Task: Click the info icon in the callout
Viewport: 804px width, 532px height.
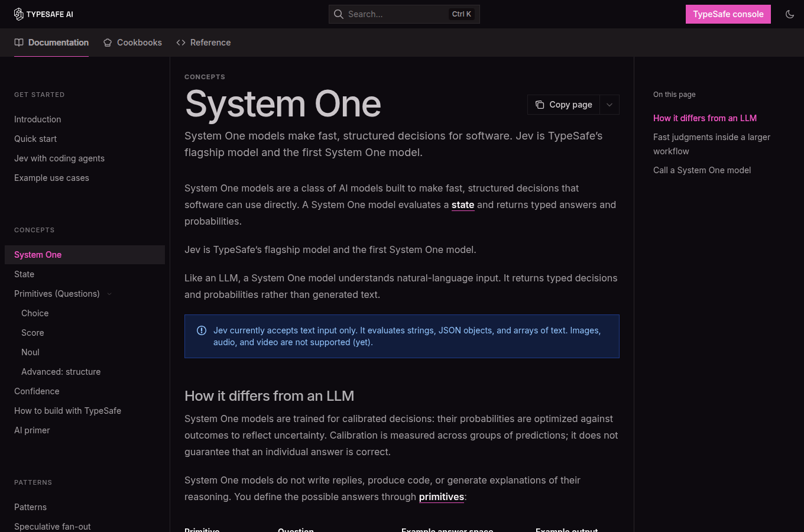Action: point(202,330)
